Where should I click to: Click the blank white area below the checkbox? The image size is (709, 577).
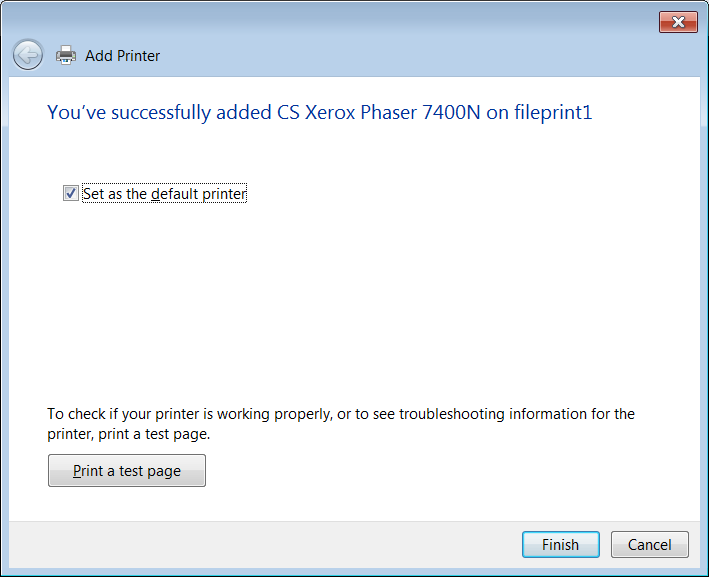point(350,300)
